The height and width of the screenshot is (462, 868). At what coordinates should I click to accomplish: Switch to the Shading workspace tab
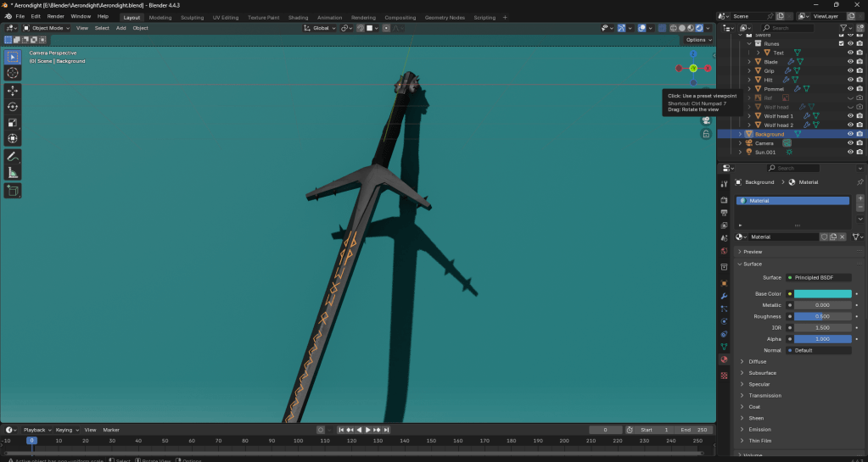(x=298, y=17)
